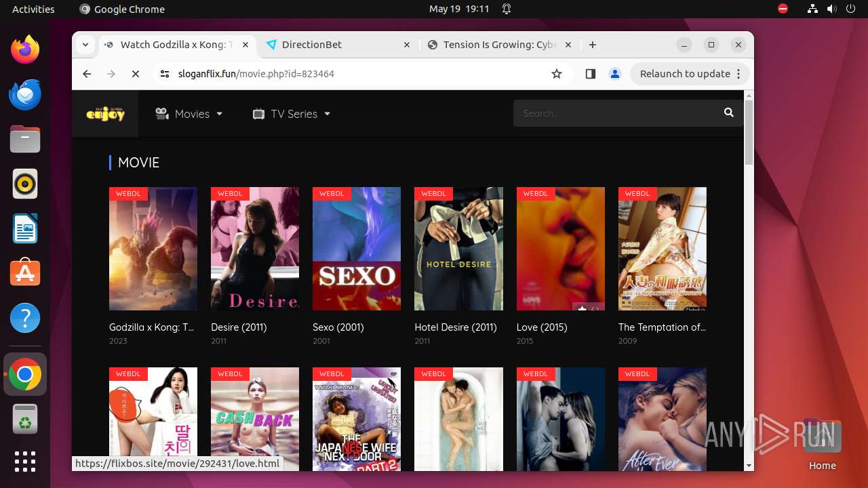Screen dimensions: 868x488
Task: Launch Thunderbird mail from the dock
Action: pos(25,94)
